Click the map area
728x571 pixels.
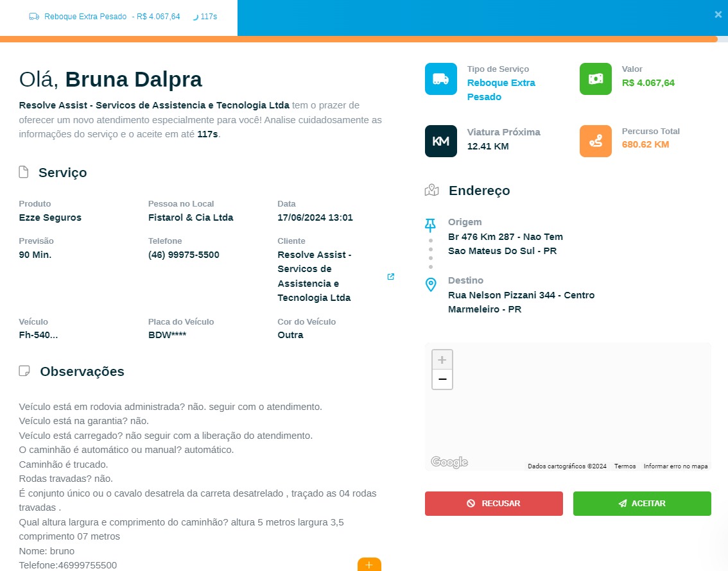(568, 407)
